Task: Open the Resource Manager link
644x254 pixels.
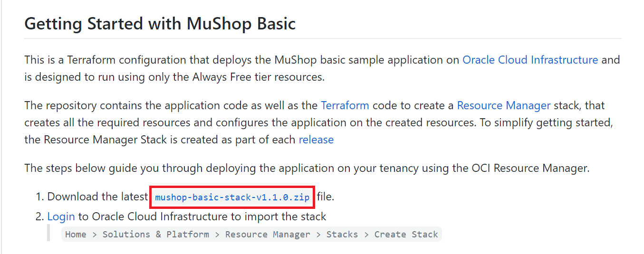Action: pyautogui.click(x=504, y=105)
